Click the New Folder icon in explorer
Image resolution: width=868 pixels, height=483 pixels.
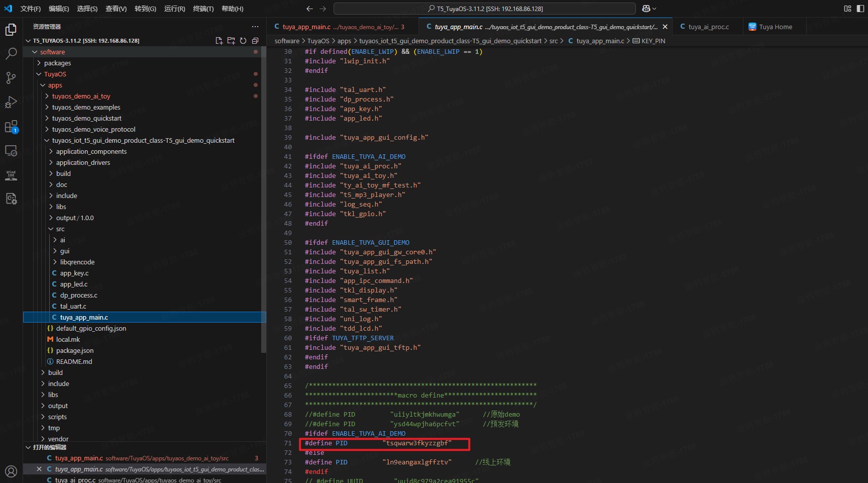231,41
